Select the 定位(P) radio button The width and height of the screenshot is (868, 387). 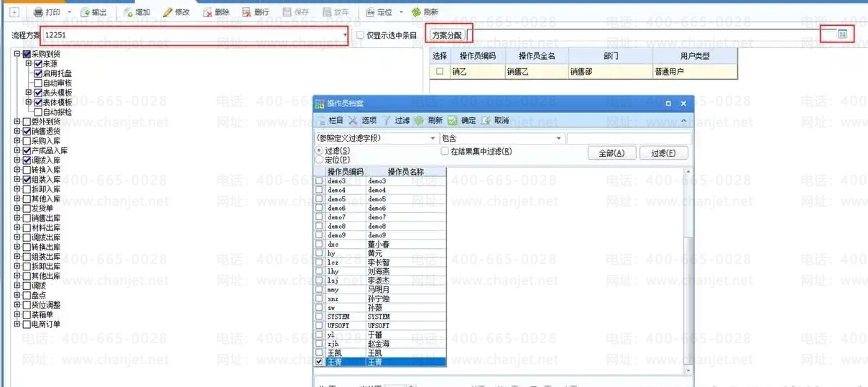[320, 160]
